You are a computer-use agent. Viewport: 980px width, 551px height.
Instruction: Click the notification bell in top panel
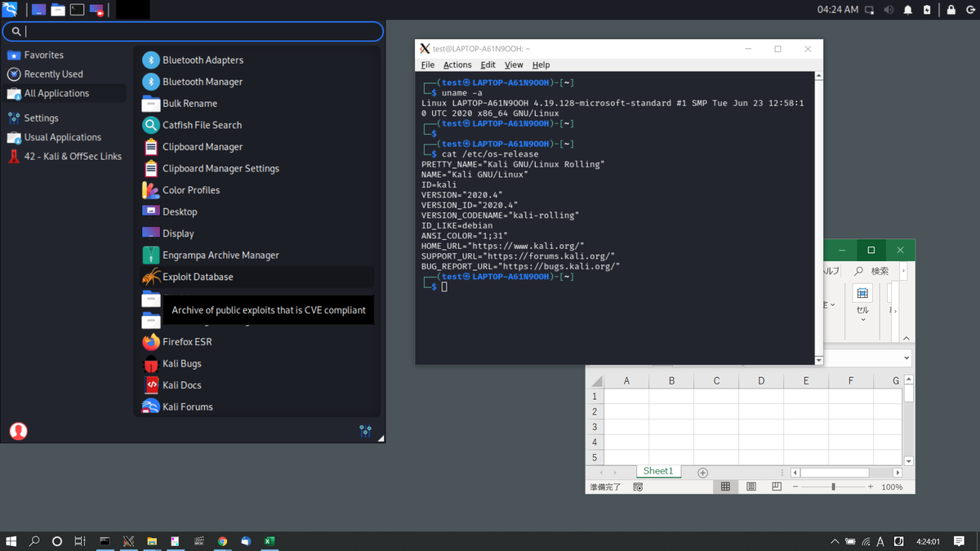pyautogui.click(x=907, y=10)
